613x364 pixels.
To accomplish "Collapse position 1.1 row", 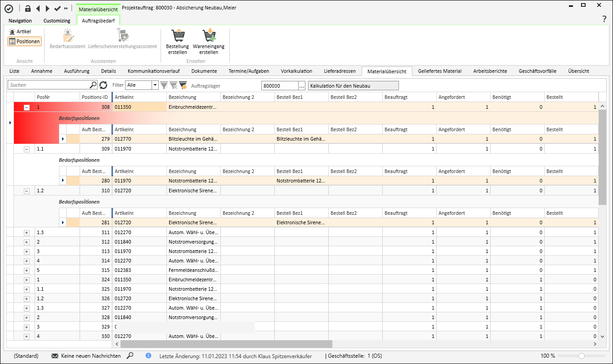I will (27, 149).
